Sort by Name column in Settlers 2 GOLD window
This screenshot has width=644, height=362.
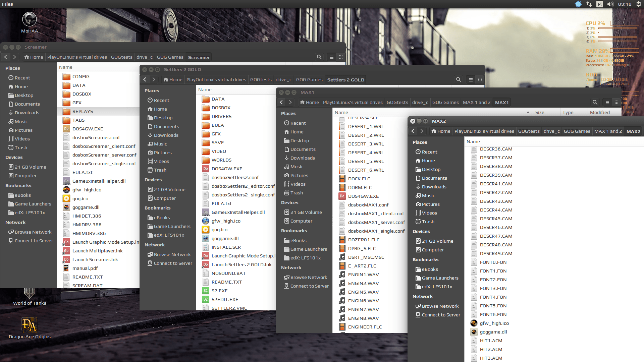tap(205, 89)
